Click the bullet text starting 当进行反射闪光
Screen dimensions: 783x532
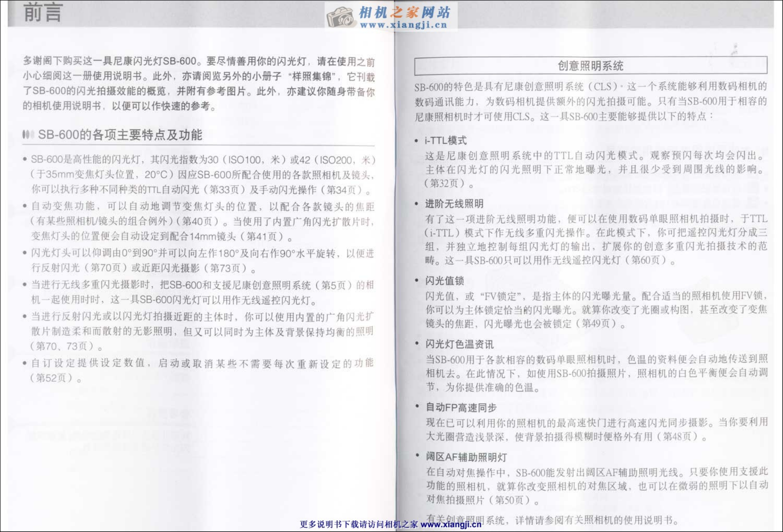[202, 331]
